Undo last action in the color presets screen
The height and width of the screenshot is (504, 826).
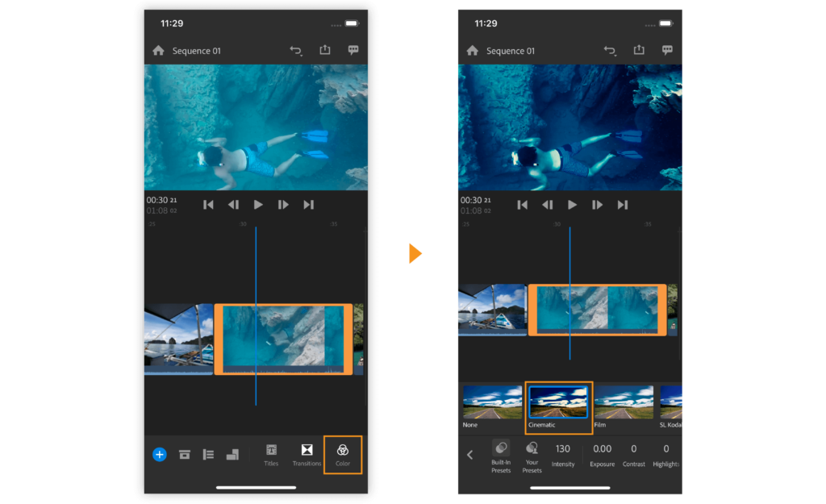[x=610, y=51]
